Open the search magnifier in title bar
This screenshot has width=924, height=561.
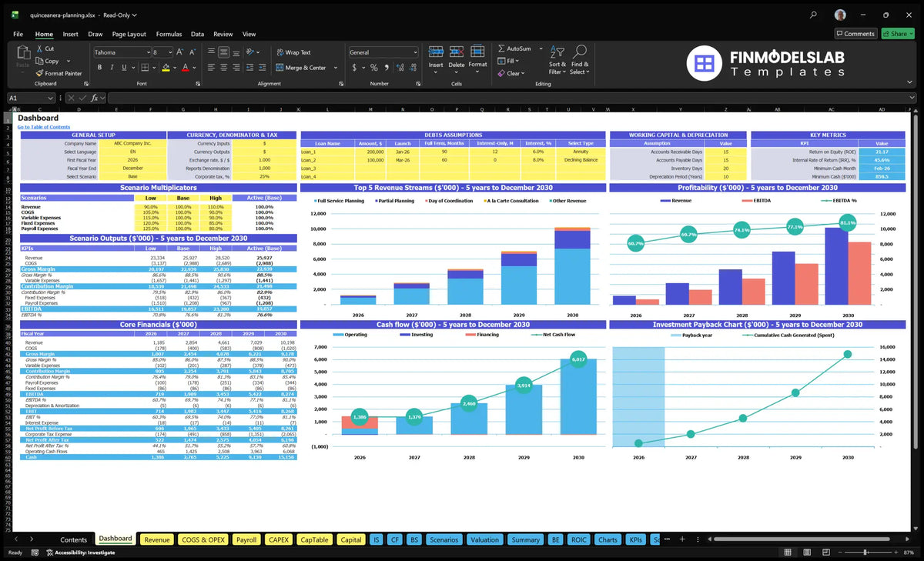point(814,15)
